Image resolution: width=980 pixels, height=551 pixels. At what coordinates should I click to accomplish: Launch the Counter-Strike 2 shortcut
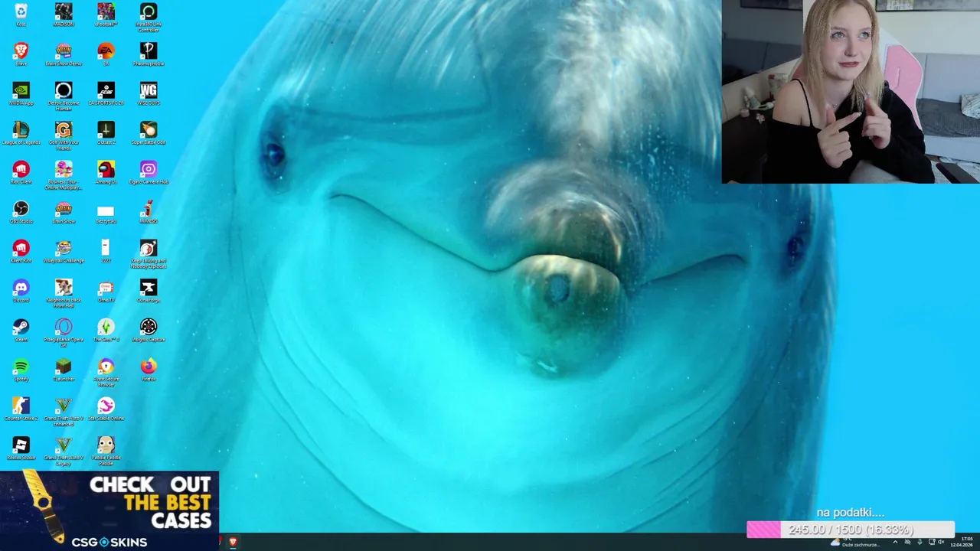click(x=21, y=409)
